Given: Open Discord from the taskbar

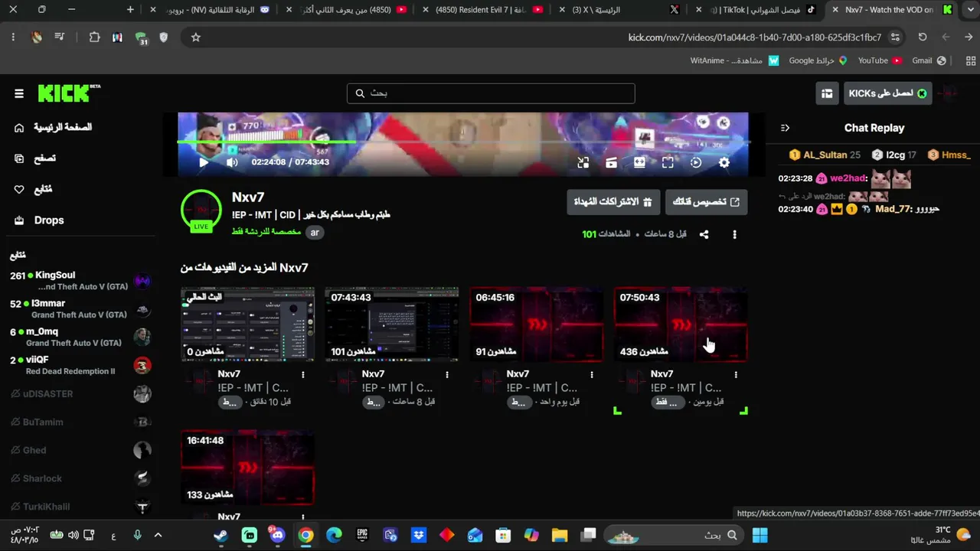Looking at the screenshot, I should click(276, 535).
